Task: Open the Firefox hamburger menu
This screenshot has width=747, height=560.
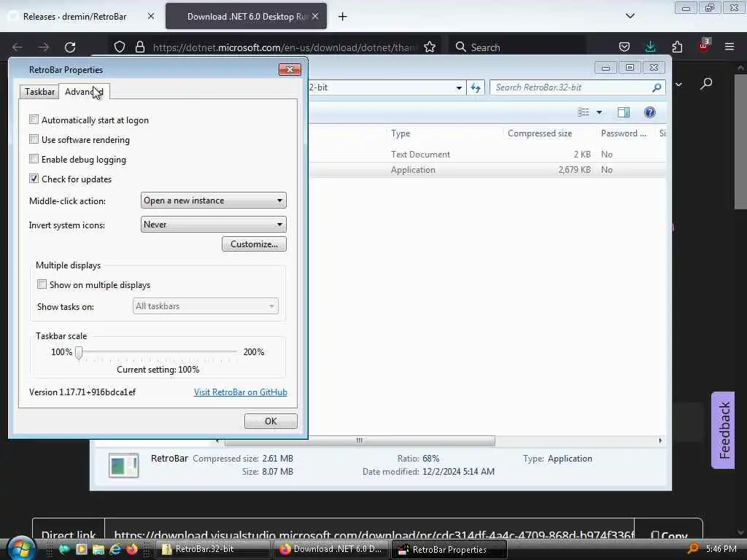Action: 729,47
